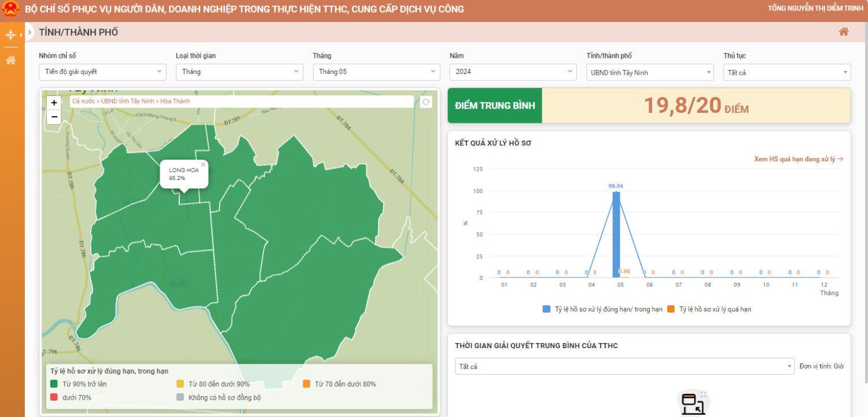Click the sidebar home icon
This screenshot has height=417, width=868.
10,60
